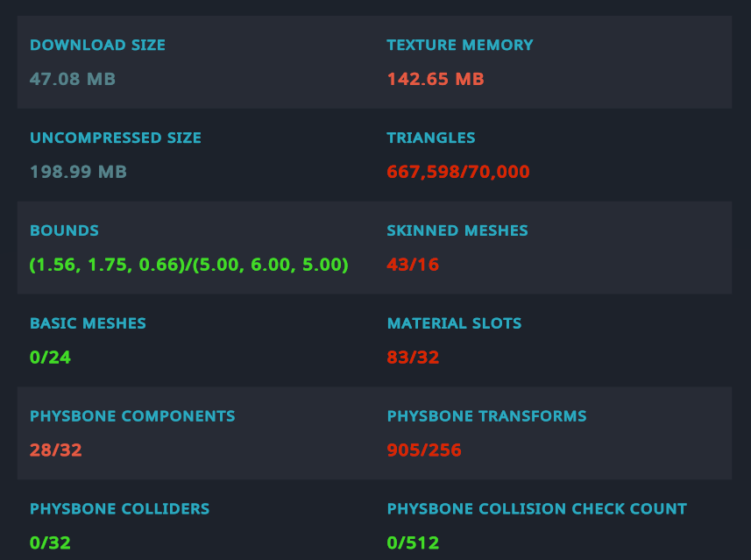Click the Bounds label

pyautogui.click(x=64, y=230)
